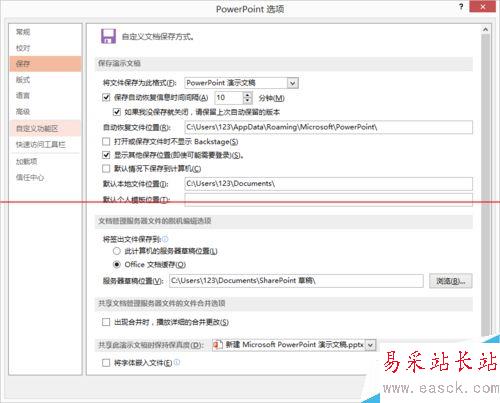The image size is (500, 403).
Task: Toggle keep last autosaved version checkbox
Action: (x=117, y=112)
